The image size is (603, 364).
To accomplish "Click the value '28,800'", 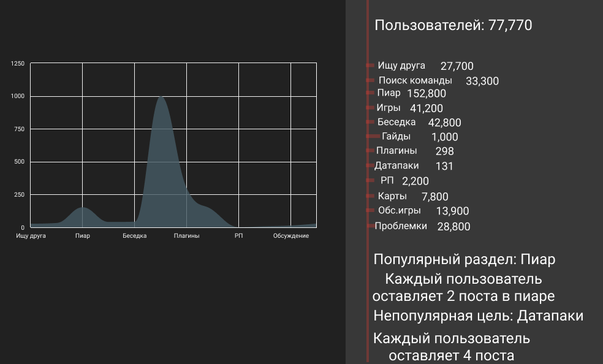I will click(454, 227).
